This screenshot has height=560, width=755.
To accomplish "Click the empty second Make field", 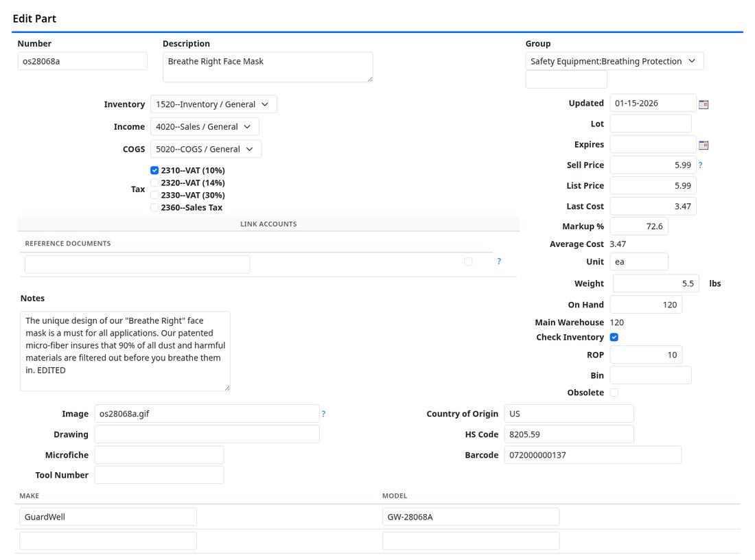I will pyautogui.click(x=108, y=541).
